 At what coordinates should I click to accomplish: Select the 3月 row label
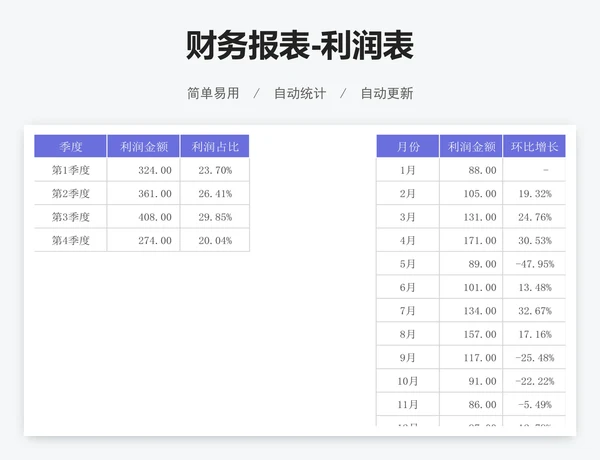pos(408,217)
